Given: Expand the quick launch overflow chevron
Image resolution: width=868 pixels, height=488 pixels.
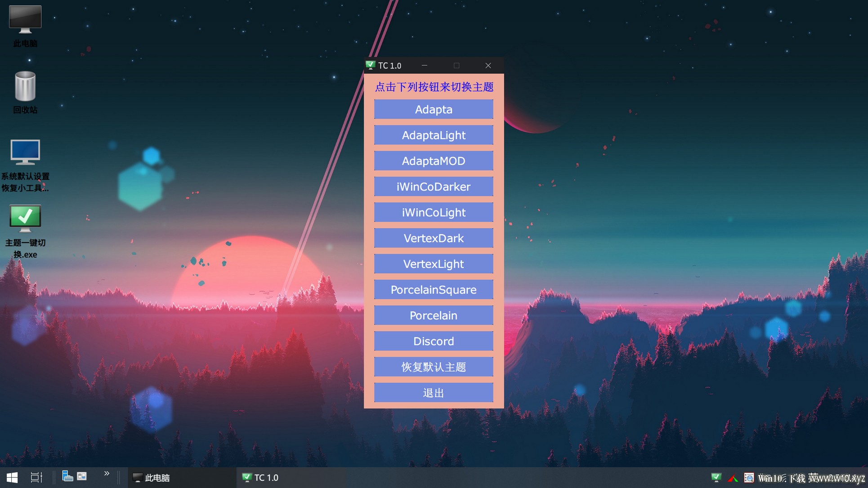Looking at the screenshot, I should click(107, 474).
